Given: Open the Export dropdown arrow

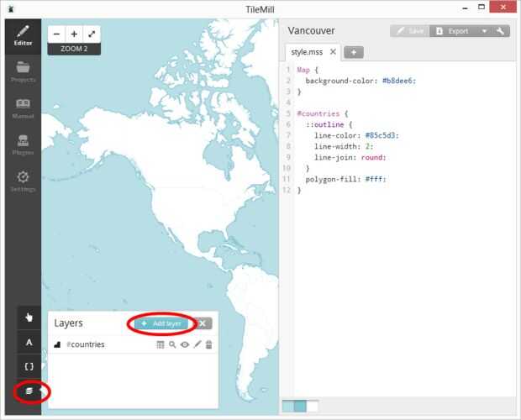Looking at the screenshot, I should (x=484, y=31).
